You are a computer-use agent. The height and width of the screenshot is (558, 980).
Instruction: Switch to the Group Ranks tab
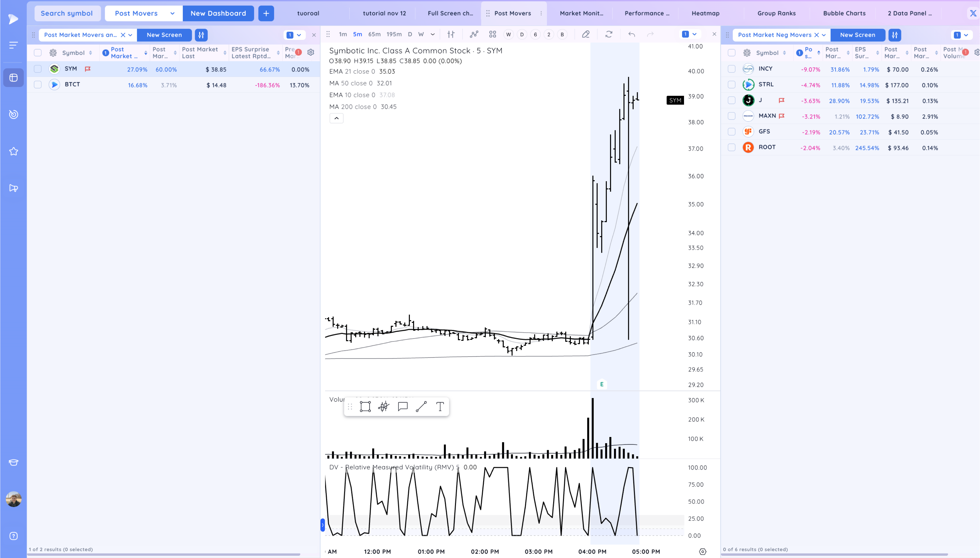tap(776, 13)
